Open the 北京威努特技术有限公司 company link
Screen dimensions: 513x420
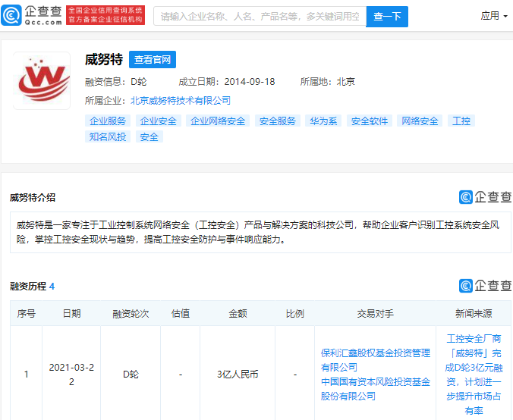coord(181,100)
